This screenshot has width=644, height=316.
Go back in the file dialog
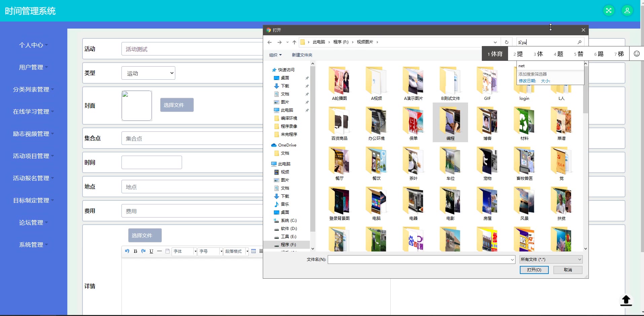[270, 42]
